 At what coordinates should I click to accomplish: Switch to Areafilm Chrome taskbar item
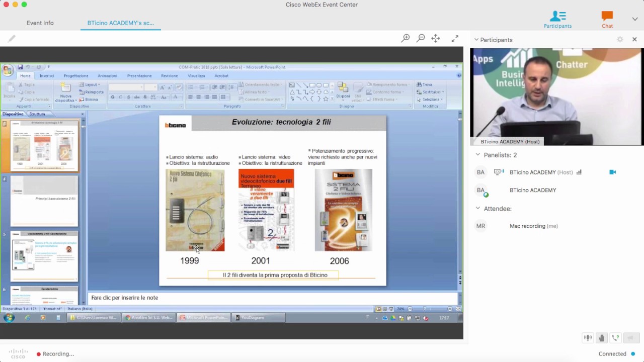148,318
